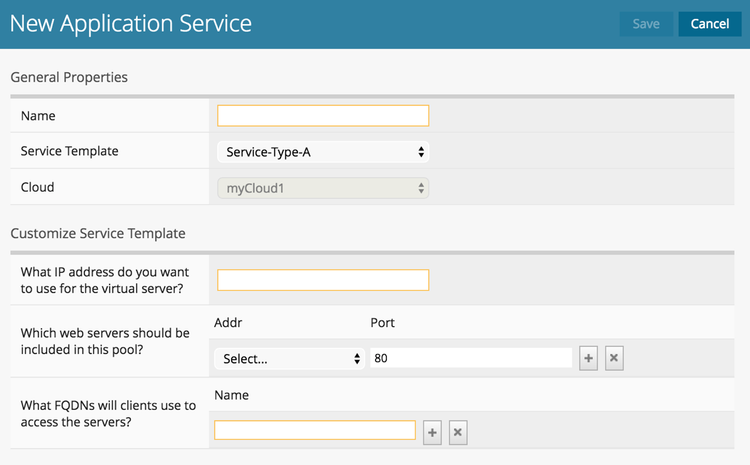Focus the Name field under General Properties
This screenshot has height=465, width=750.
pyautogui.click(x=323, y=116)
